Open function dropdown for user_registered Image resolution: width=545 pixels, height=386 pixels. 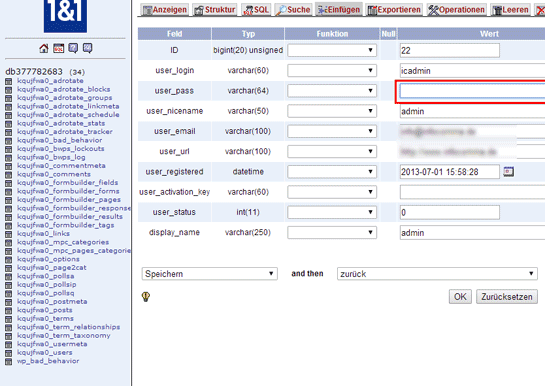point(332,171)
